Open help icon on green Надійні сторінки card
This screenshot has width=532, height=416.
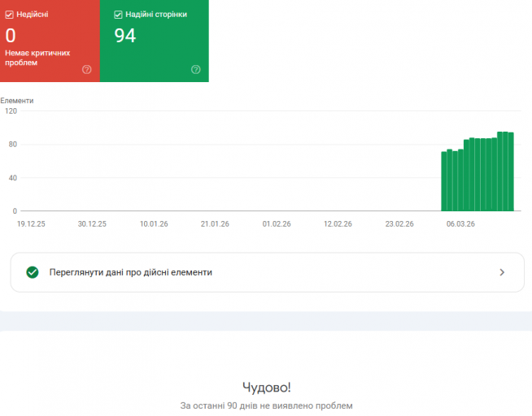click(196, 69)
